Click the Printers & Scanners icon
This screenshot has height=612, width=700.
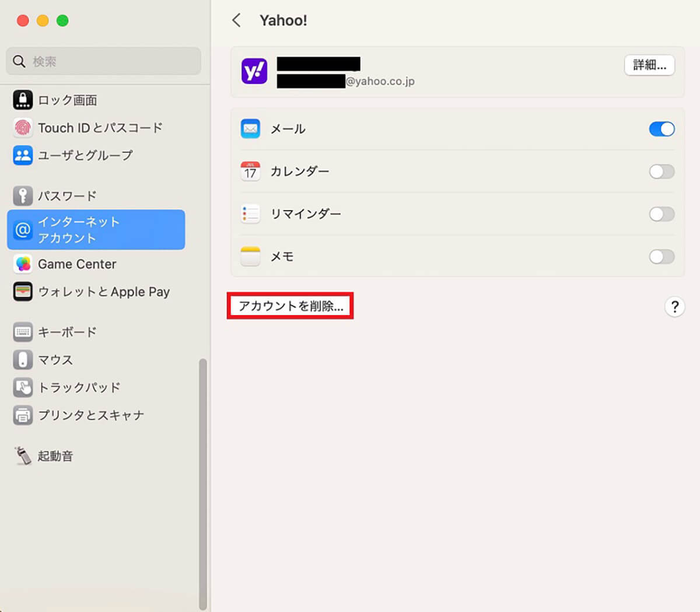23,415
